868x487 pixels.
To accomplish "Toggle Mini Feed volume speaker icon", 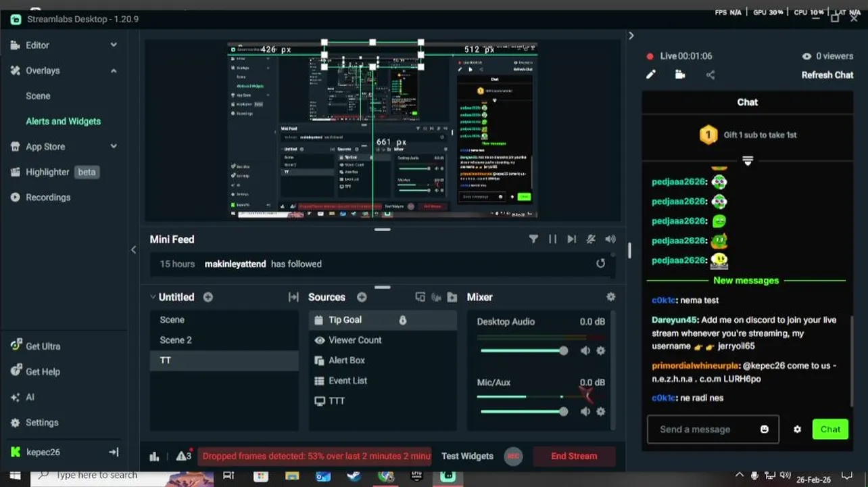I will coord(610,239).
